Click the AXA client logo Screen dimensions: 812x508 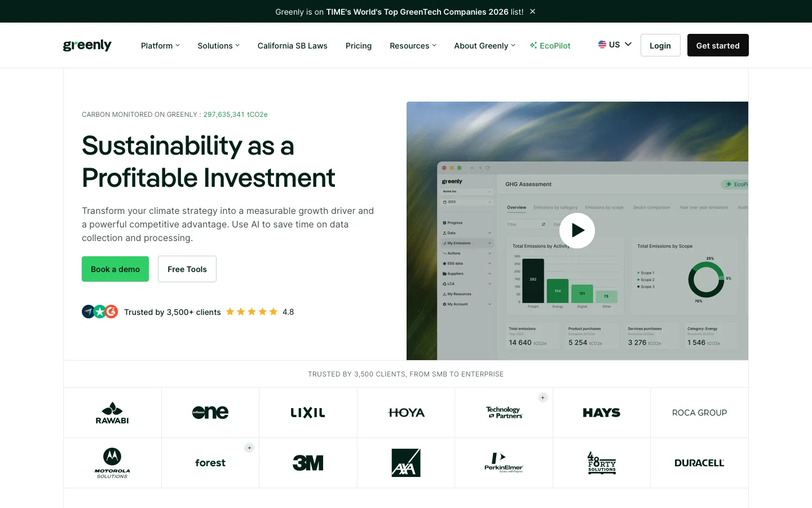point(406,463)
